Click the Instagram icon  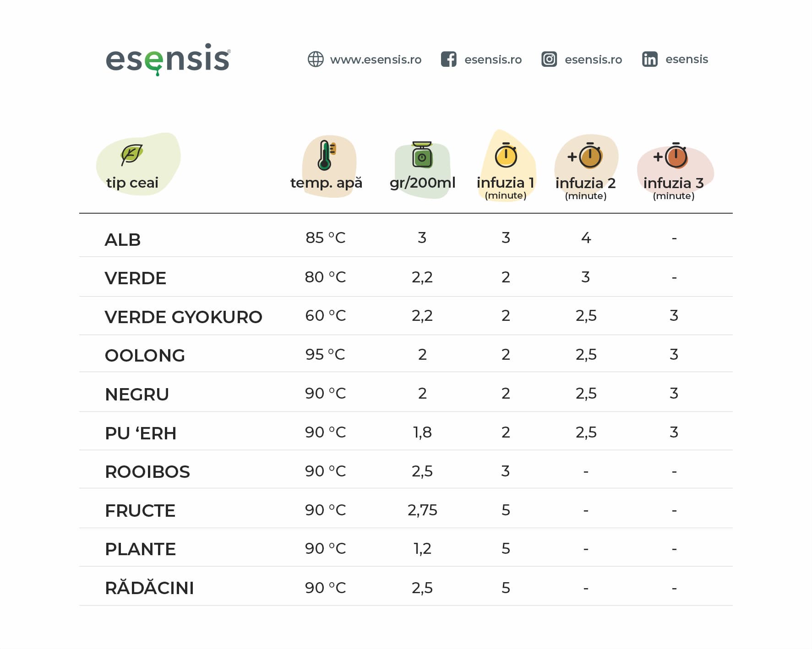pos(549,59)
